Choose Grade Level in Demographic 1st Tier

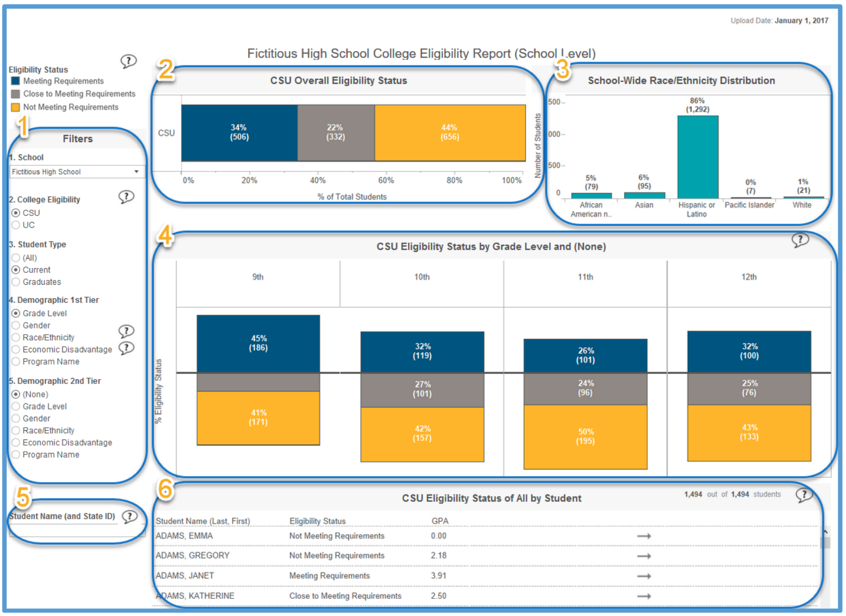pos(16,314)
